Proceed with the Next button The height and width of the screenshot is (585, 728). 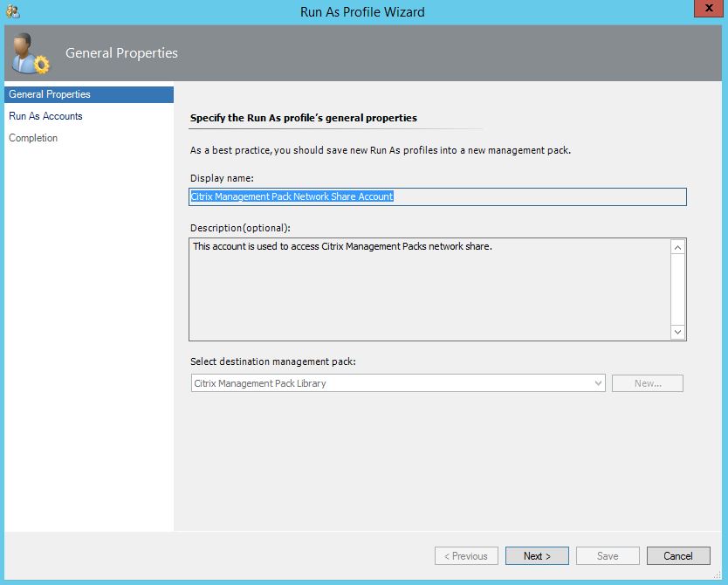pyautogui.click(x=537, y=556)
